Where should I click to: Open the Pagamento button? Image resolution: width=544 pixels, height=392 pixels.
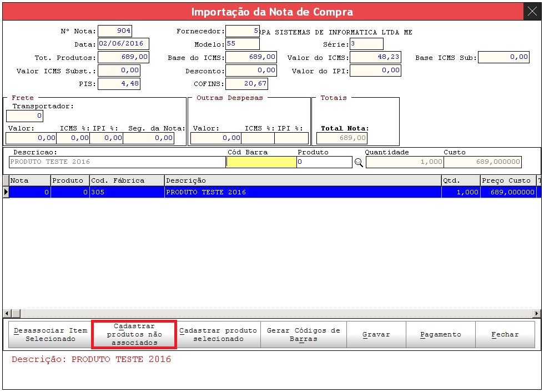tap(441, 334)
